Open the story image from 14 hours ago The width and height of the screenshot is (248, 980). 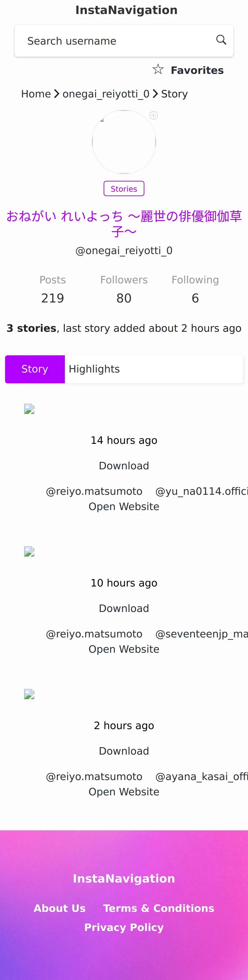pos(29,409)
